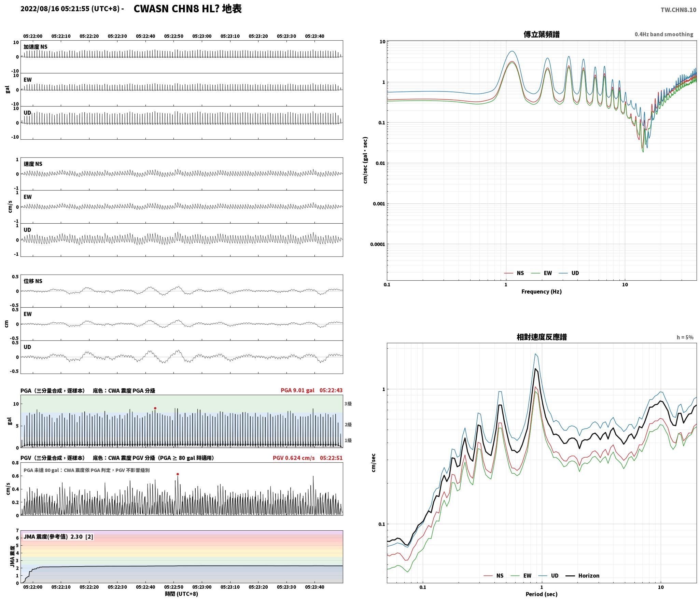Click the 位移 NS displacement panel label

(x=33, y=281)
